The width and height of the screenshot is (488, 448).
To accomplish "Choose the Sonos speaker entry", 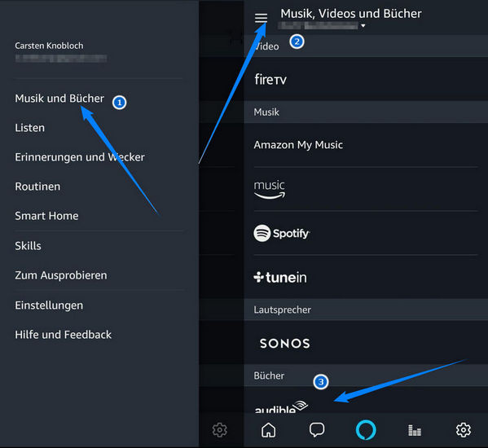I will (x=285, y=344).
